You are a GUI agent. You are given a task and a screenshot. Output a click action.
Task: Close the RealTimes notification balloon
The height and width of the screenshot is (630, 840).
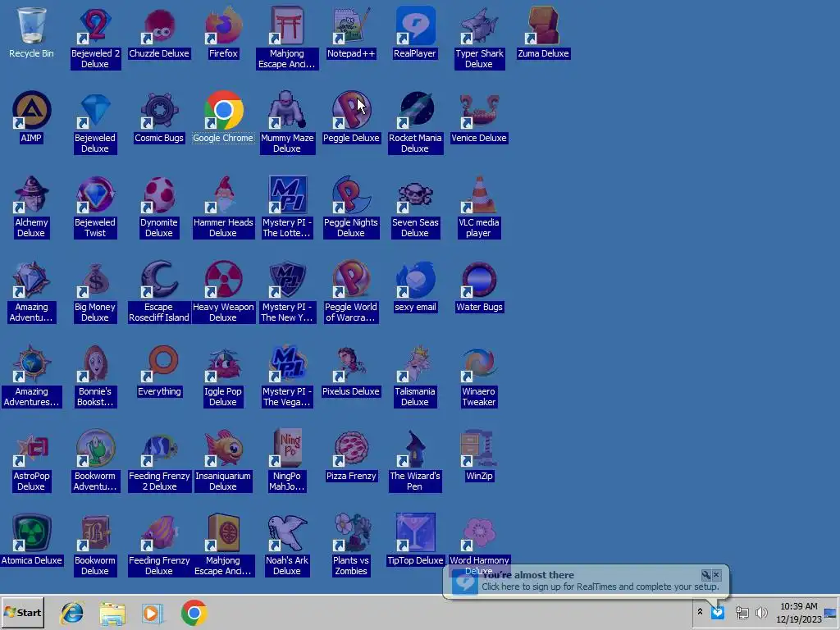(x=716, y=575)
